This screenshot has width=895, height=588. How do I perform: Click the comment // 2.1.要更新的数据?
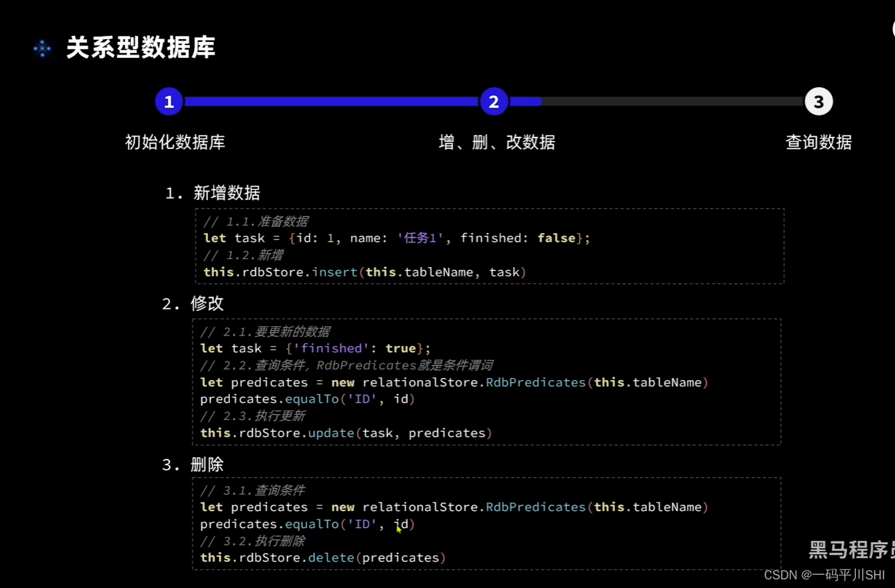pyautogui.click(x=265, y=332)
